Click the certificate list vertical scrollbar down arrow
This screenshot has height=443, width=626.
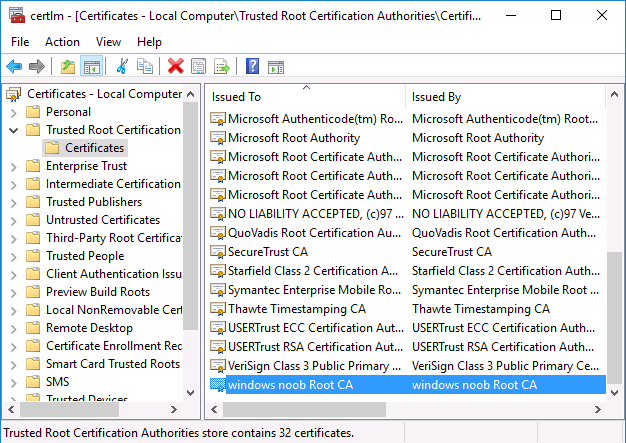(614, 392)
